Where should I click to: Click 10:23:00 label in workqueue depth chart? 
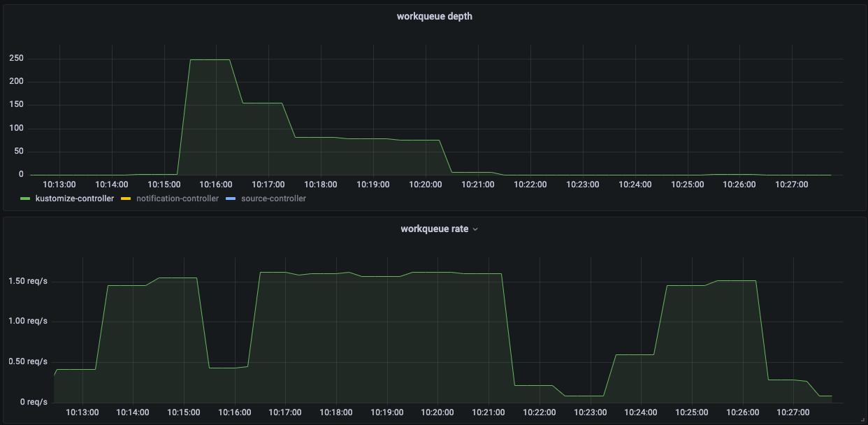[582, 185]
